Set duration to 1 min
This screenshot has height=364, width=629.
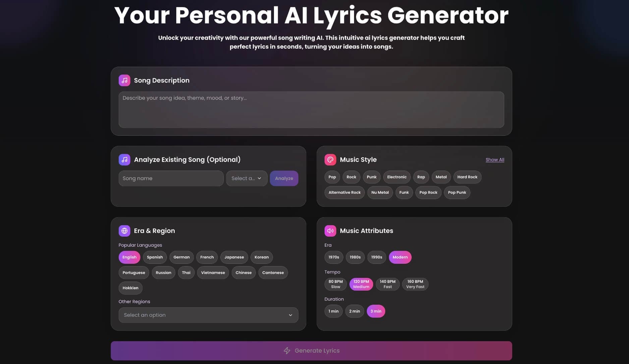(x=333, y=311)
